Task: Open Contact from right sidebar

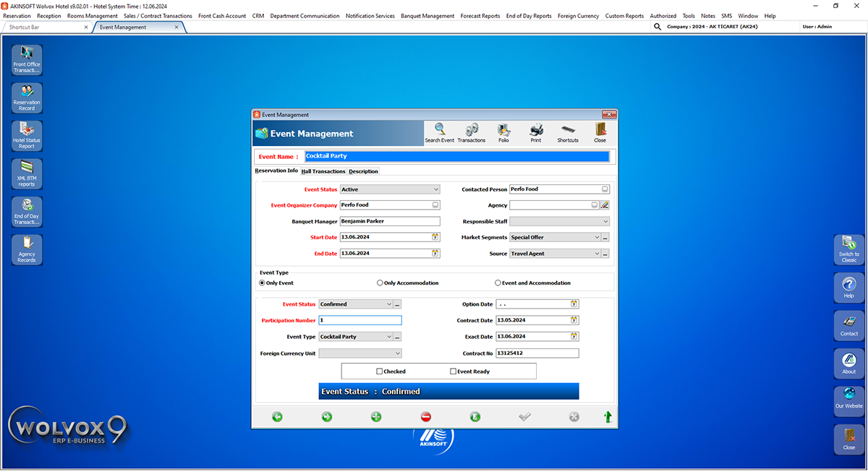Action: click(848, 325)
